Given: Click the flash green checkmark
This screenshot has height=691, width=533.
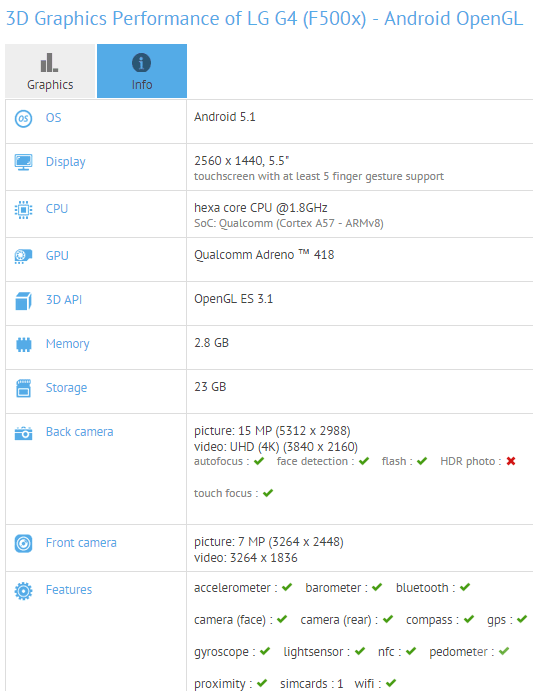Looking at the screenshot, I should click(x=422, y=461).
